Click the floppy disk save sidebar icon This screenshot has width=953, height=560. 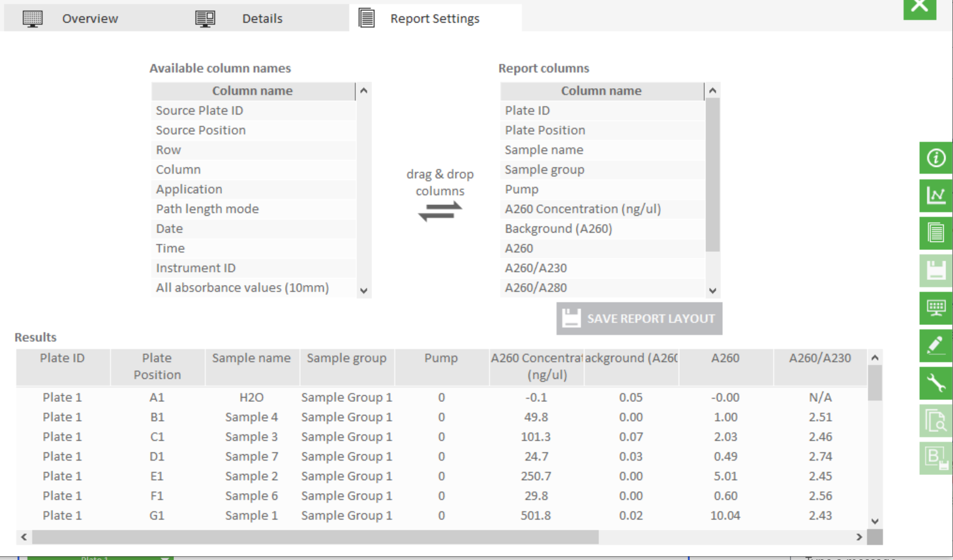(935, 271)
